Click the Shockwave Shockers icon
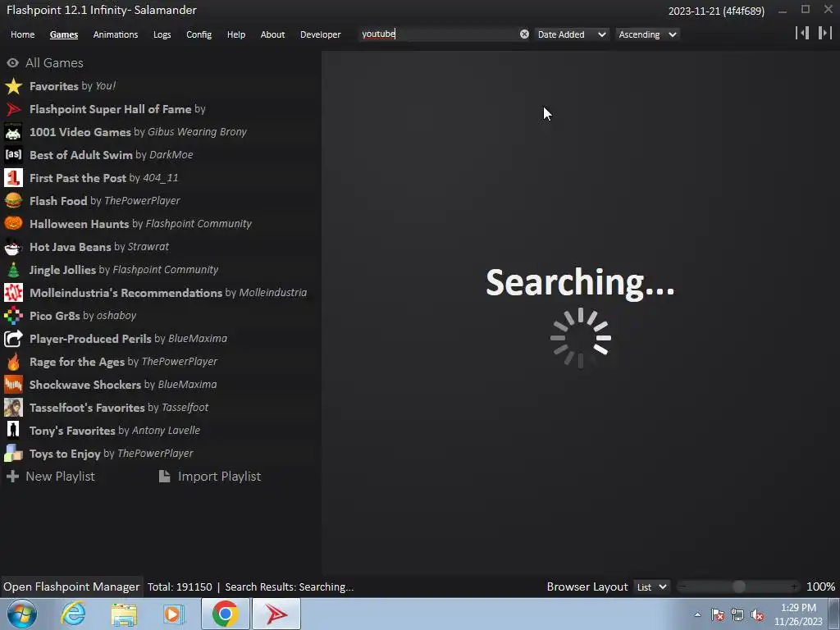The width and height of the screenshot is (840, 630). [x=13, y=385]
